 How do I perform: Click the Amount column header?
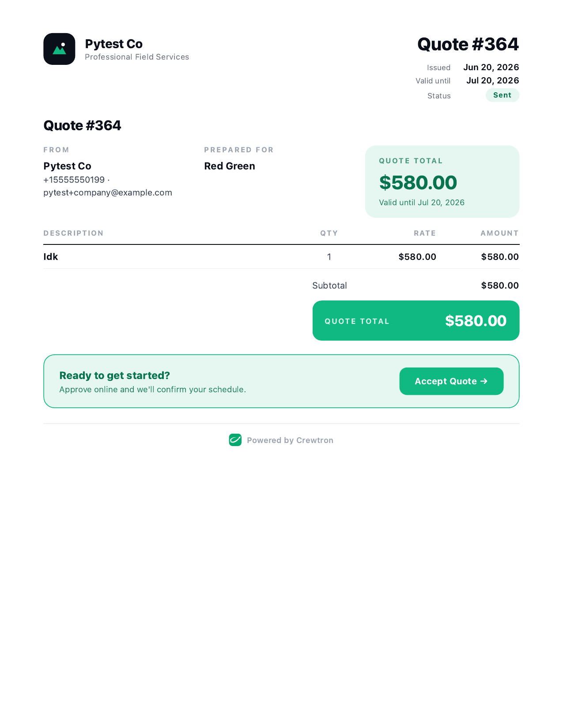click(499, 233)
